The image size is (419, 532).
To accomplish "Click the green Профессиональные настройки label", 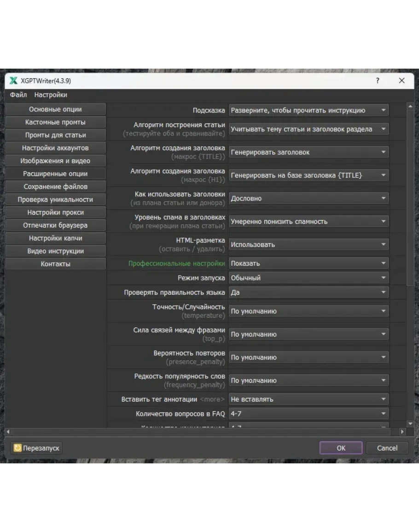I will pyautogui.click(x=176, y=263).
